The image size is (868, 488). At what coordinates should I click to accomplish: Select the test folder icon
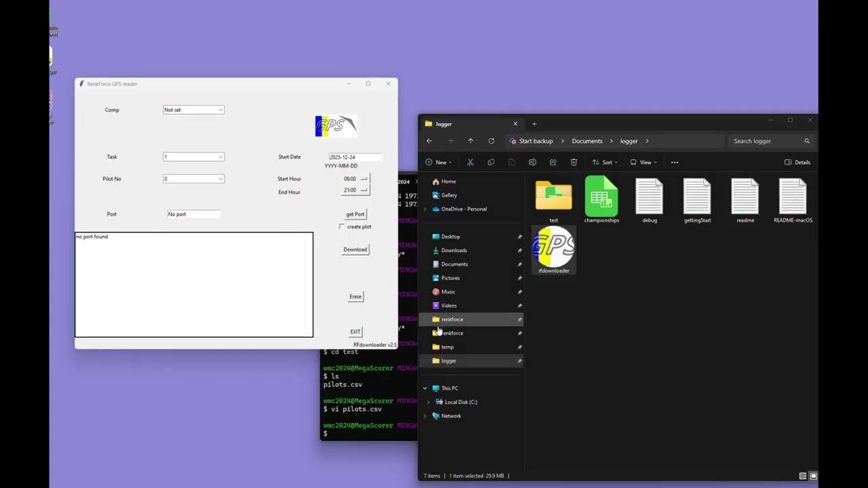pos(553,199)
